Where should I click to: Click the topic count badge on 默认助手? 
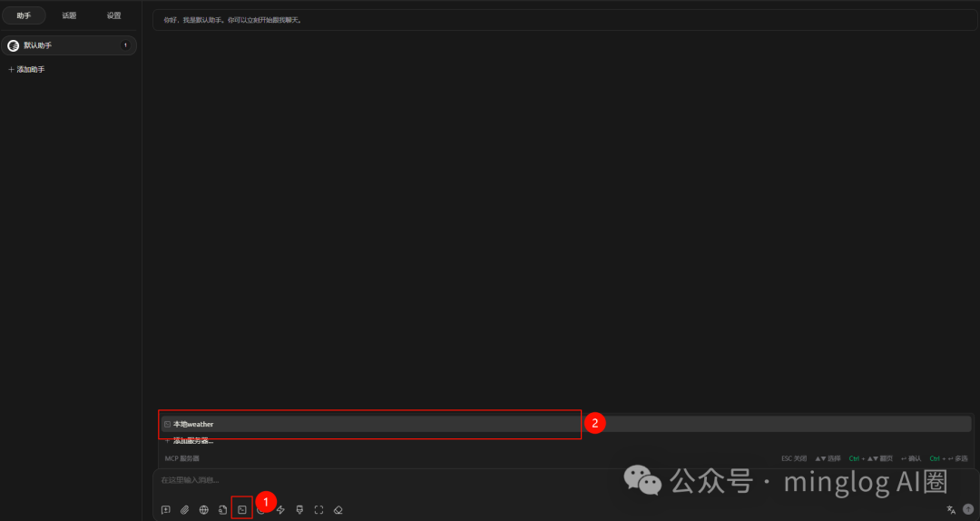click(125, 45)
